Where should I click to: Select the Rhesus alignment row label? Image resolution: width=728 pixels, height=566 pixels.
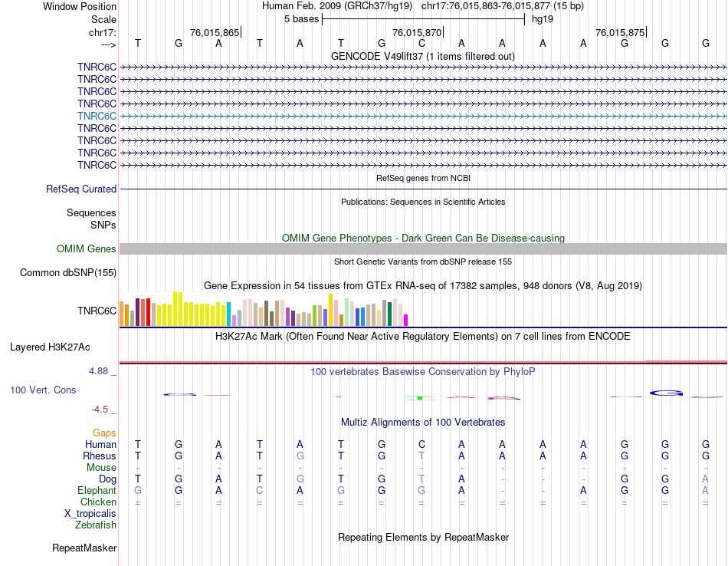[100, 456]
